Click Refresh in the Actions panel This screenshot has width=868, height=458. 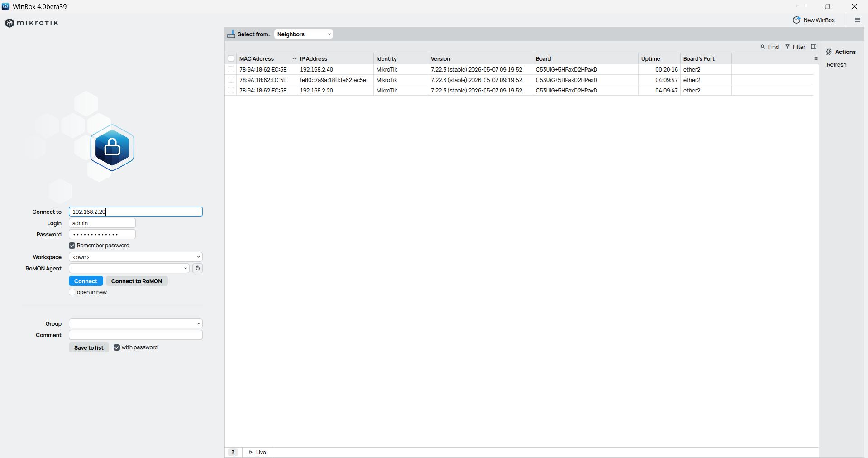pyautogui.click(x=836, y=65)
